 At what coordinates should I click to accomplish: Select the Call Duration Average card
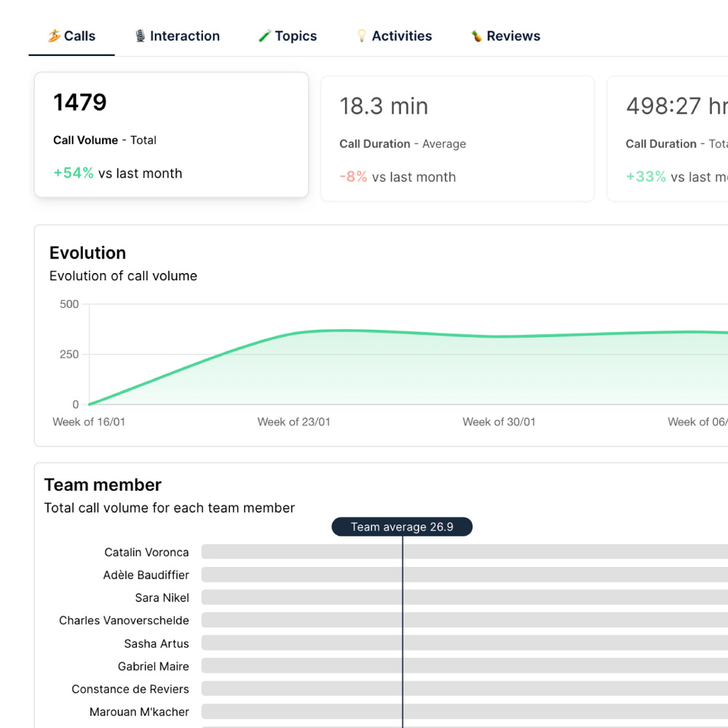[x=457, y=138]
